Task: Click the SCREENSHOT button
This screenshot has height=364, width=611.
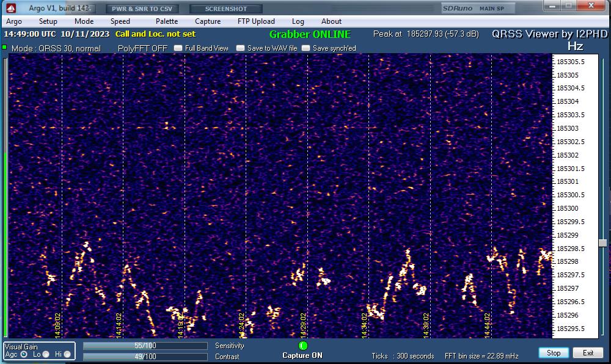Action: pos(226,9)
